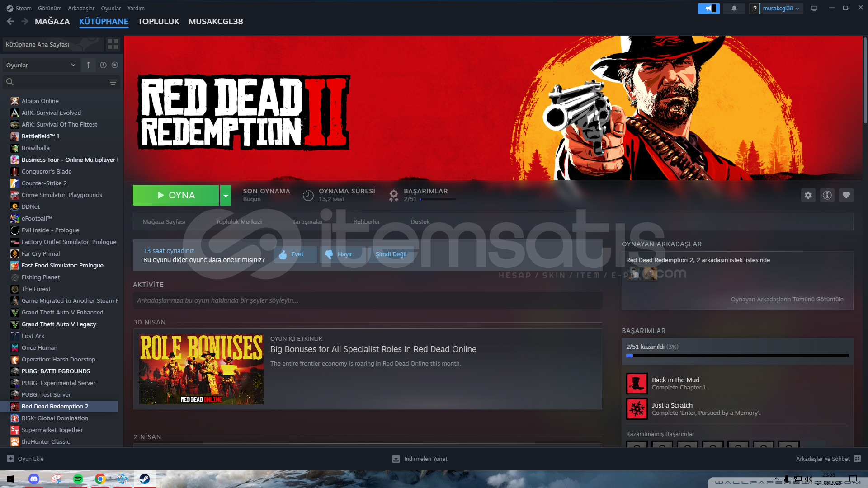Viewport: 868px width, 488px height.
Task: Show recent activity clock filter
Action: [103, 65]
